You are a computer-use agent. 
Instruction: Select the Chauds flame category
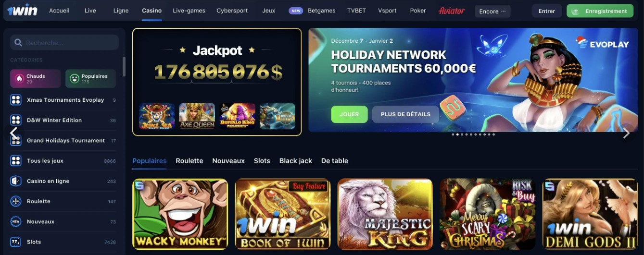[36, 79]
